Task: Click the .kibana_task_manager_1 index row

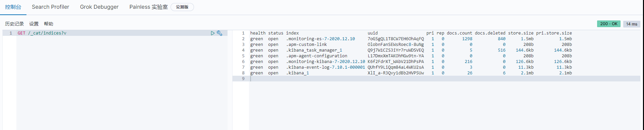Action: (411, 50)
